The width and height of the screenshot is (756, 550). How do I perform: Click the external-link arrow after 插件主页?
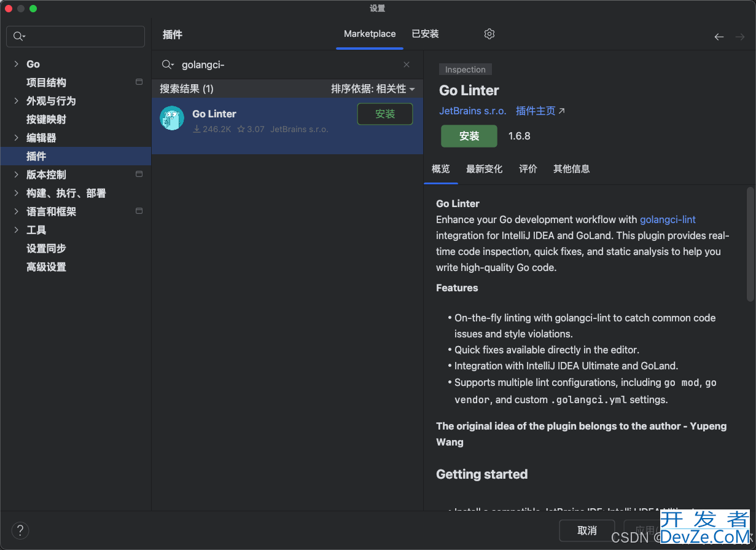click(561, 111)
